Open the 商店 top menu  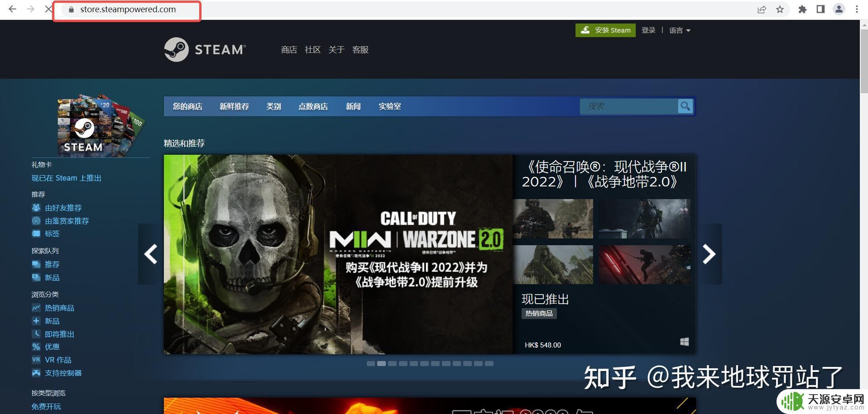click(x=289, y=50)
